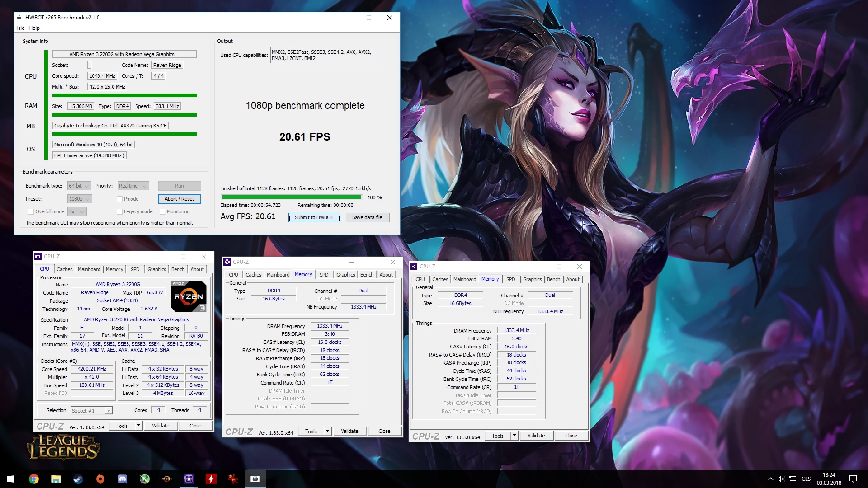Switch to Caches tab in left CPU-Z window
Image resolution: width=868 pixels, height=488 pixels.
(65, 269)
